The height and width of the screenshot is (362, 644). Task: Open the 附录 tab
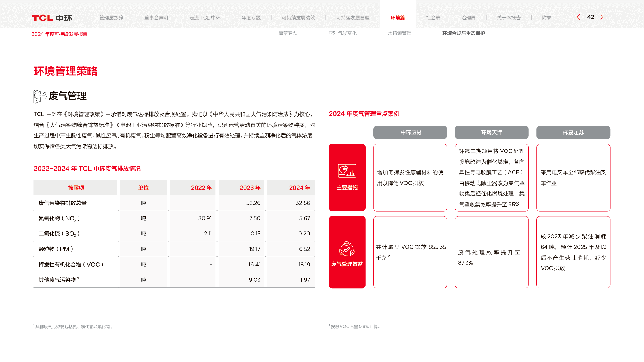point(546,18)
